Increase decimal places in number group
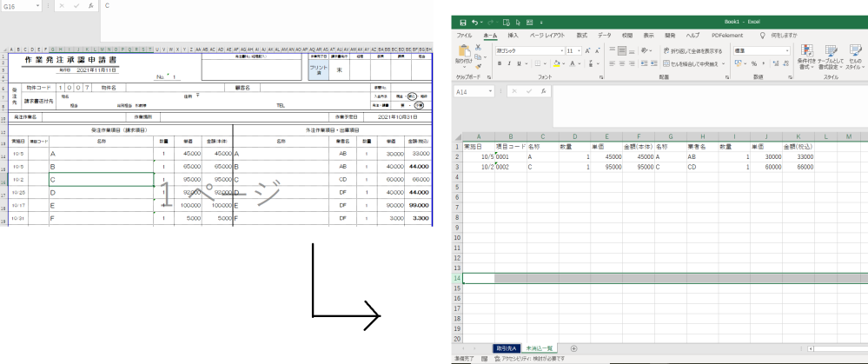The image size is (868, 364). pos(774,63)
